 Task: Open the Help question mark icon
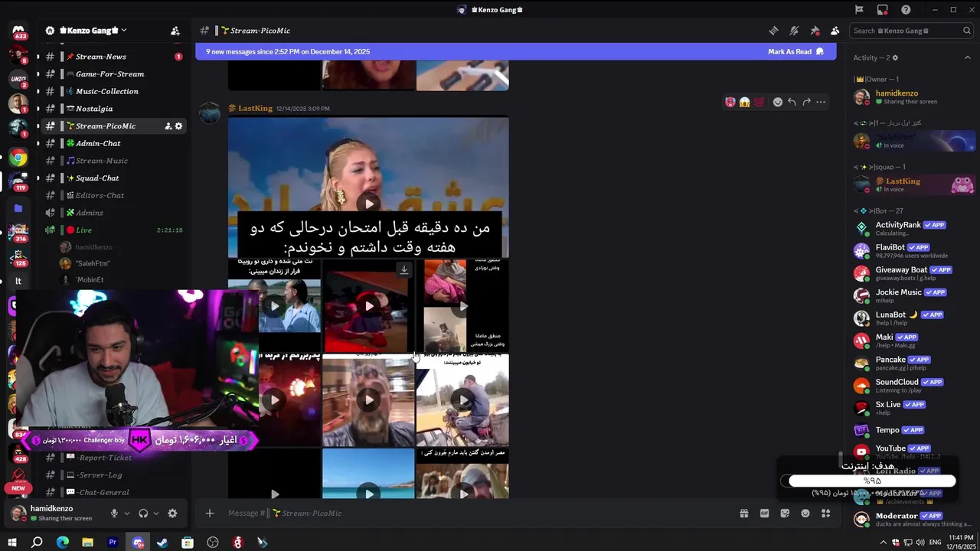point(906,10)
